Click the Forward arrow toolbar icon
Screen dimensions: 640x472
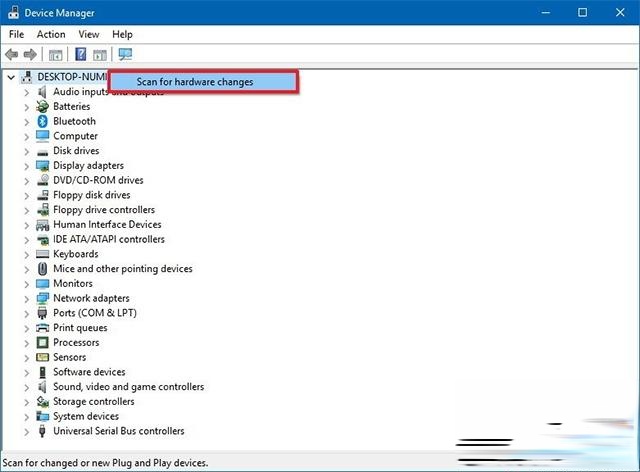[30, 54]
